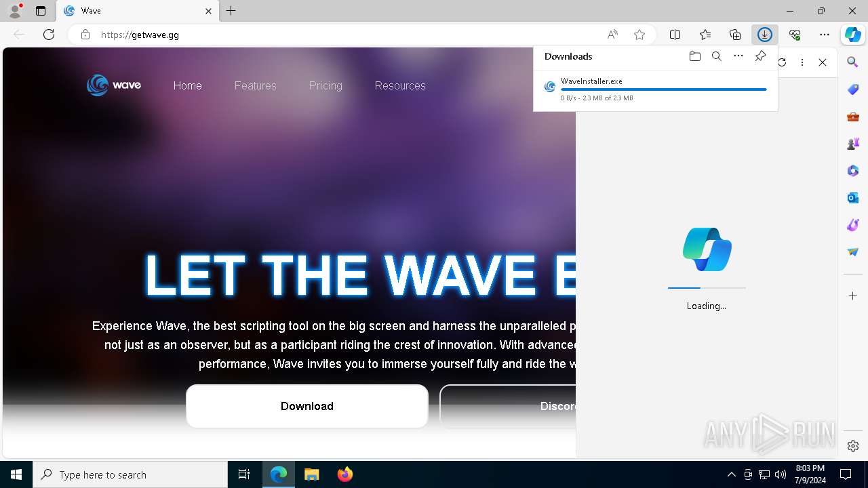
Task: Open File Explorer from taskbar
Action: [311, 474]
